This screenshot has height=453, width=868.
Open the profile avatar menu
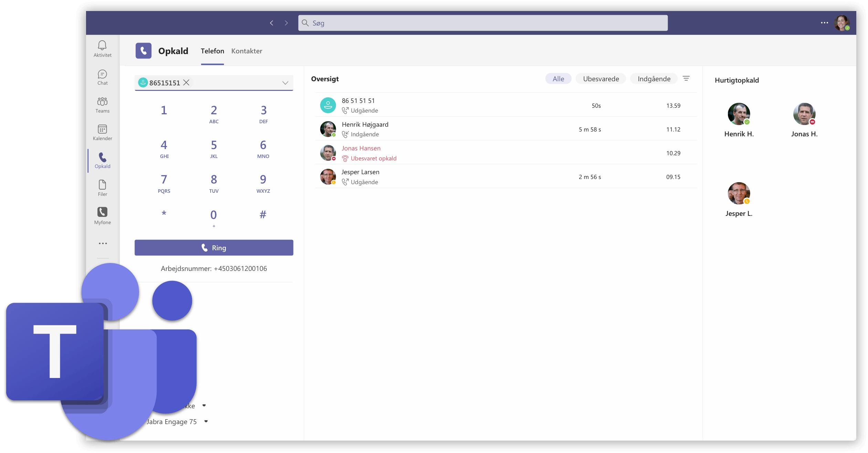pyautogui.click(x=842, y=23)
